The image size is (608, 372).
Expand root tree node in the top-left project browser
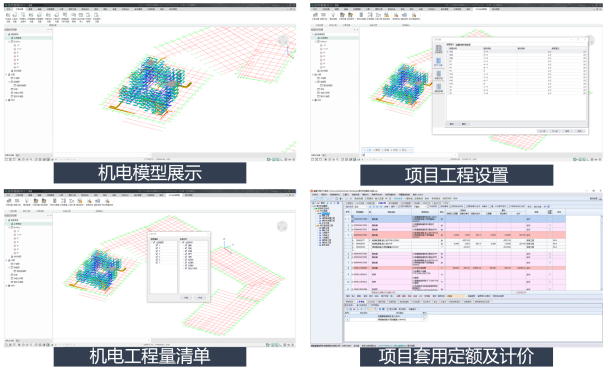pos(6,34)
